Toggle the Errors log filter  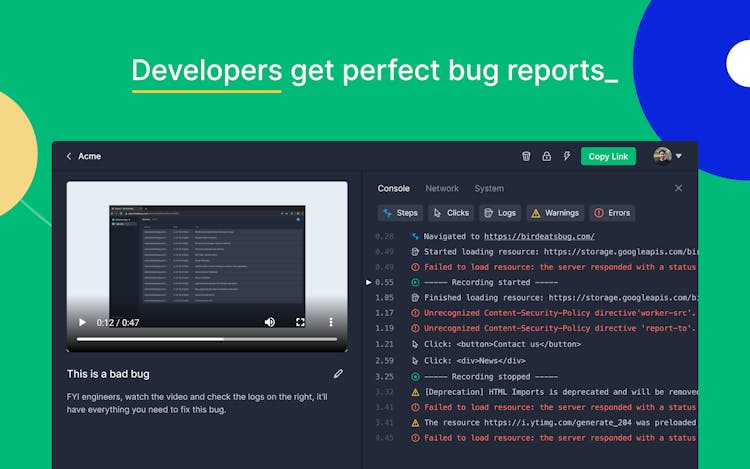[612, 213]
